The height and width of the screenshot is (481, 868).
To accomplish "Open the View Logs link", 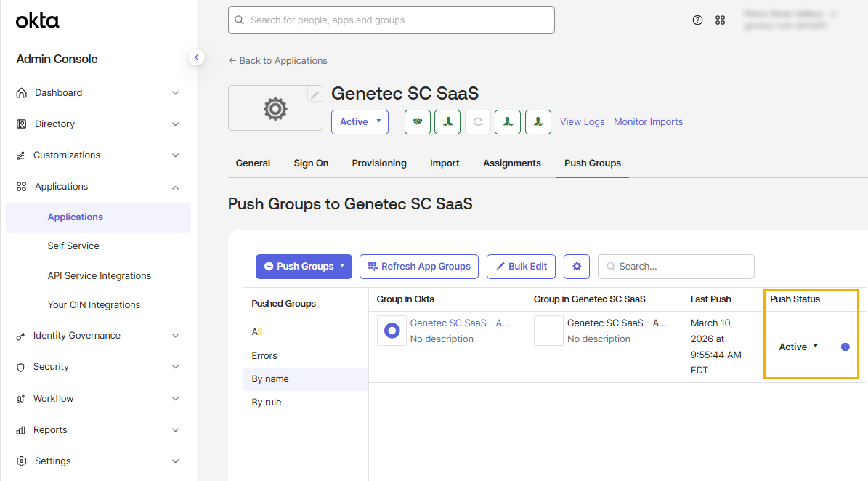I will (583, 122).
